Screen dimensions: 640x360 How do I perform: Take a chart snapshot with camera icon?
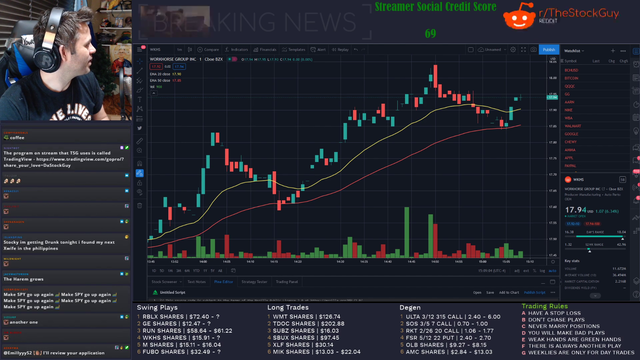533,49
